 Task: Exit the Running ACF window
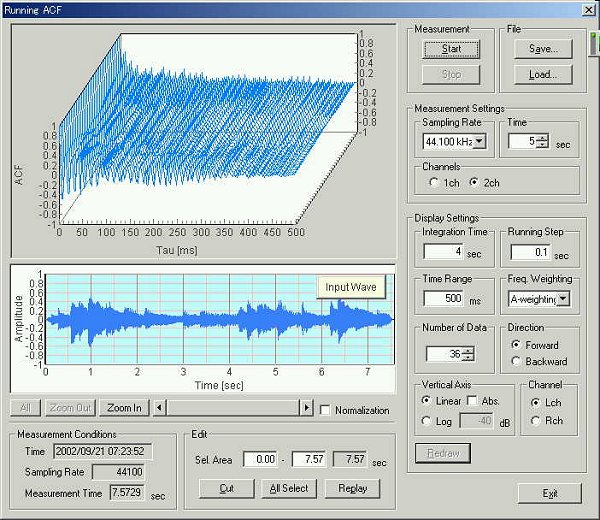tap(549, 494)
